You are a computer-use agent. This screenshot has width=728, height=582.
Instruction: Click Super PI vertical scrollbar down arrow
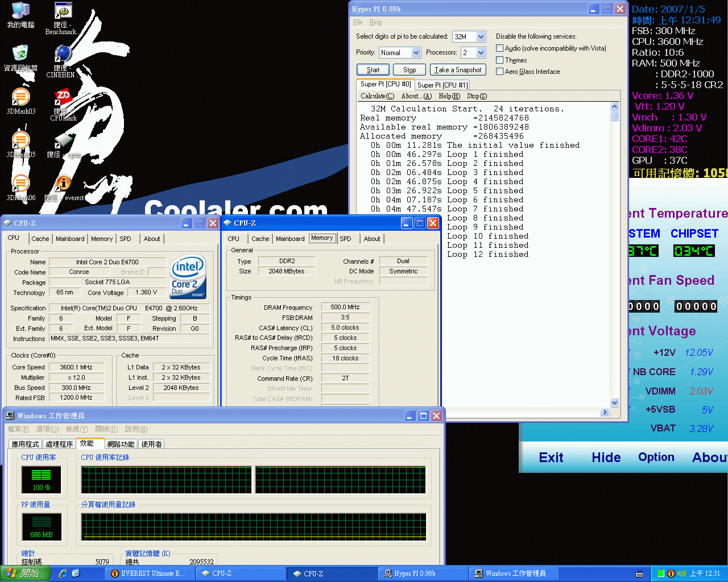(614, 402)
